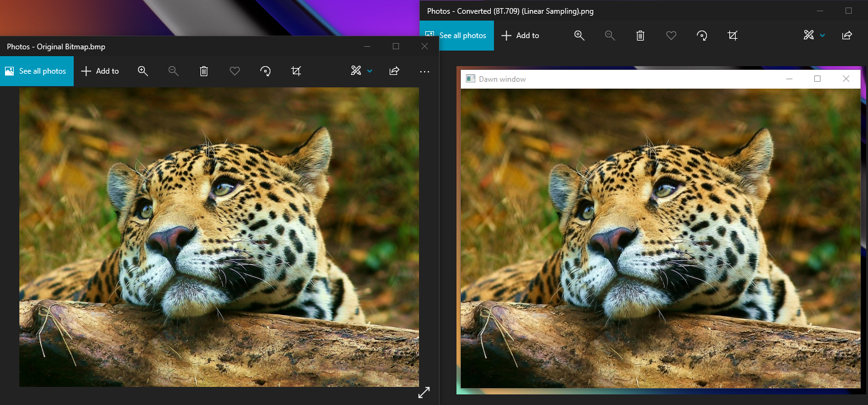Toggle favorite heart on Original Bitmap.bmp
Viewport: 868px width, 405px height.
click(234, 71)
